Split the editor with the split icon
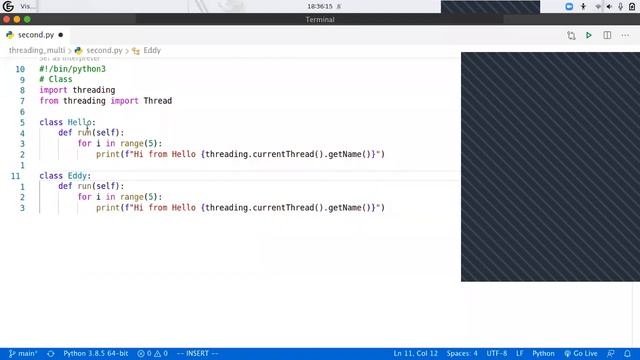Image resolution: width=640 pixels, height=360 pixels. click(607, 35)
